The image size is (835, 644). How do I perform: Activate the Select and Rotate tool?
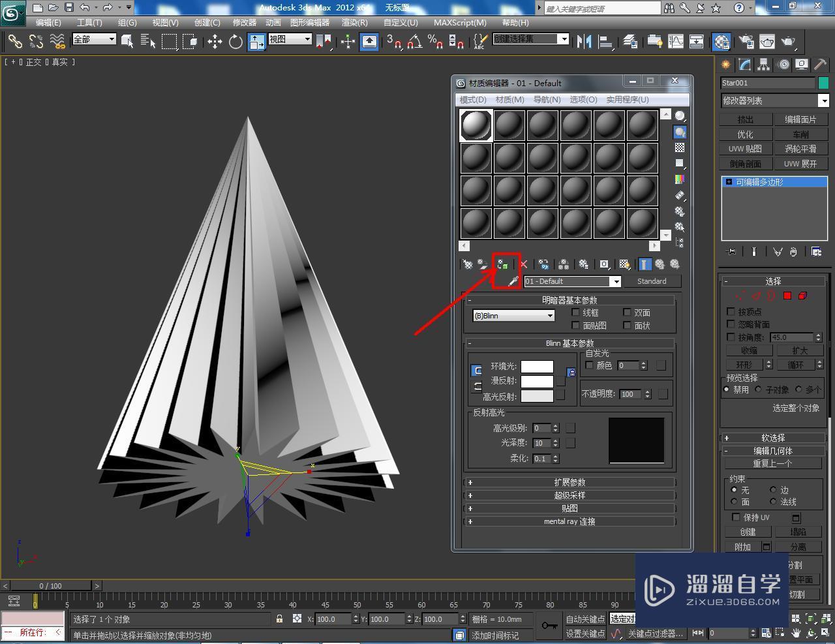pos(235,42)
